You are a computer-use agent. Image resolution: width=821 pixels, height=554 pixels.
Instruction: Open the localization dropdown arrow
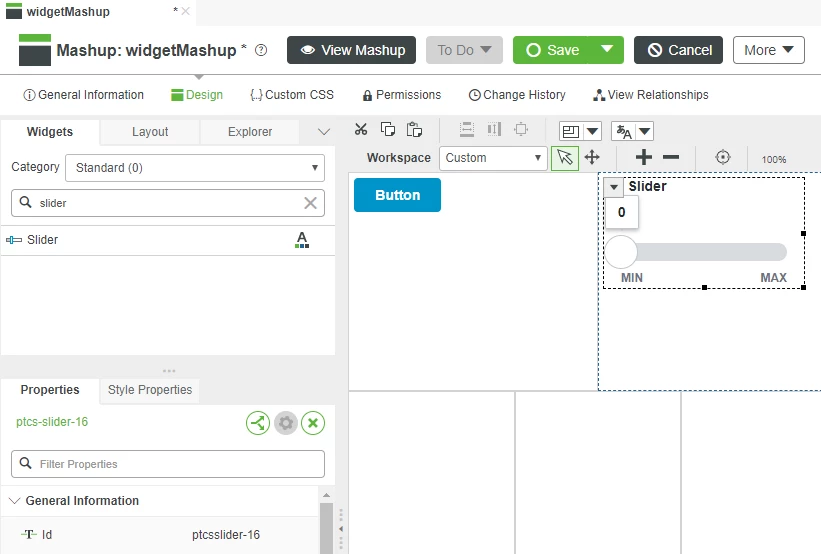tap(645, 131)
